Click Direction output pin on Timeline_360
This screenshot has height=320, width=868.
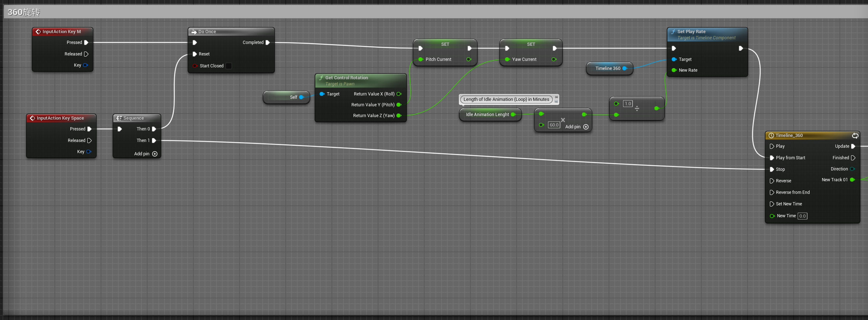pyautogui.click(x=852, y=169)
